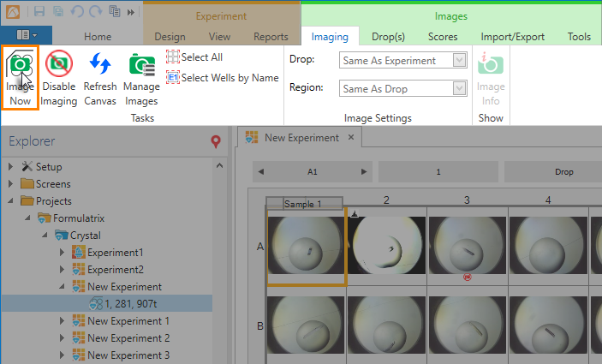602x364 pixels.
Task: Expand the Setup tree node
Action: 11,167
